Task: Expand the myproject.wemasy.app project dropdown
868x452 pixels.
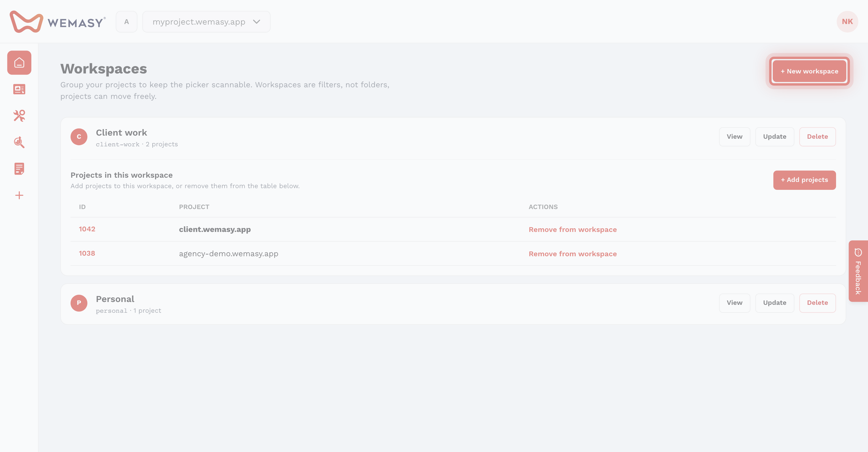Action: tap(206, 21)
